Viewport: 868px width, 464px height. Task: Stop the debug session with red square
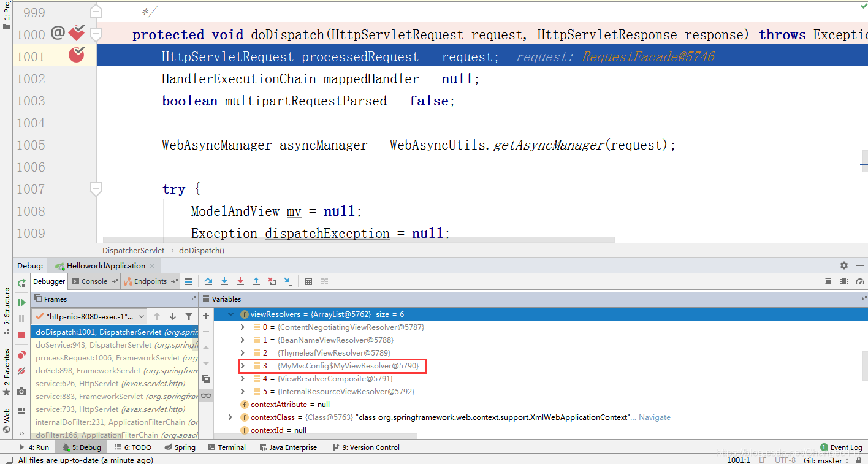coord(21,335)
